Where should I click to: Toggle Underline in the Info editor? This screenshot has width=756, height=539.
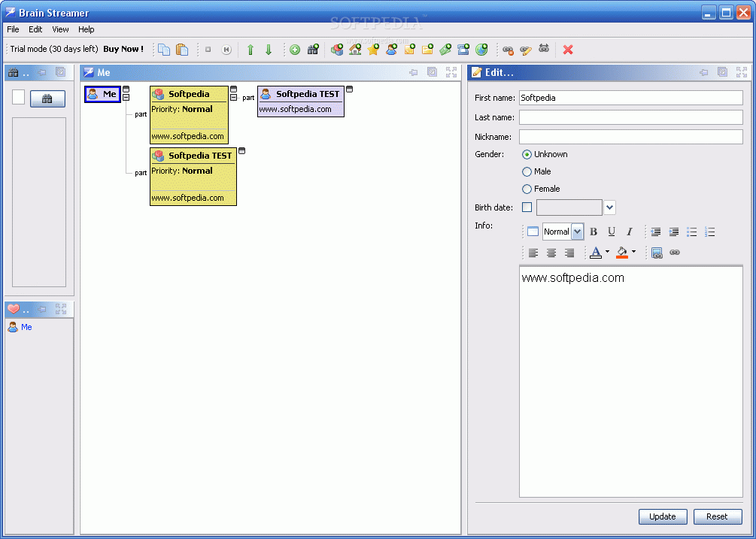pos(612,232)
